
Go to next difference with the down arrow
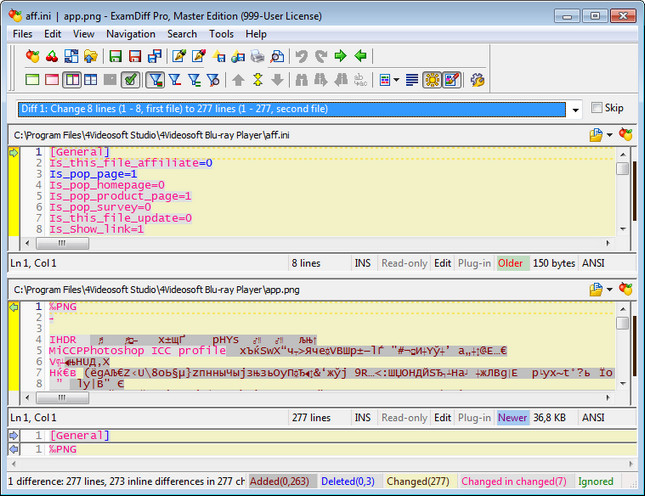(x=277, y=80)
